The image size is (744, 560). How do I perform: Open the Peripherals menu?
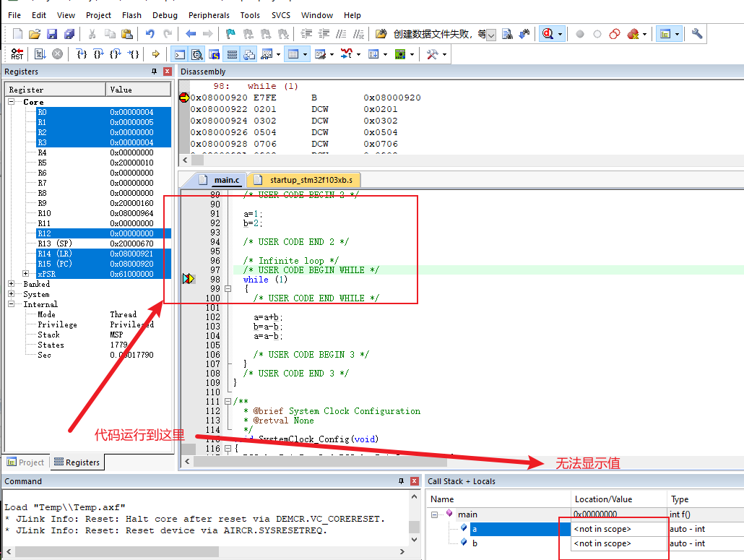coord(209,15)
